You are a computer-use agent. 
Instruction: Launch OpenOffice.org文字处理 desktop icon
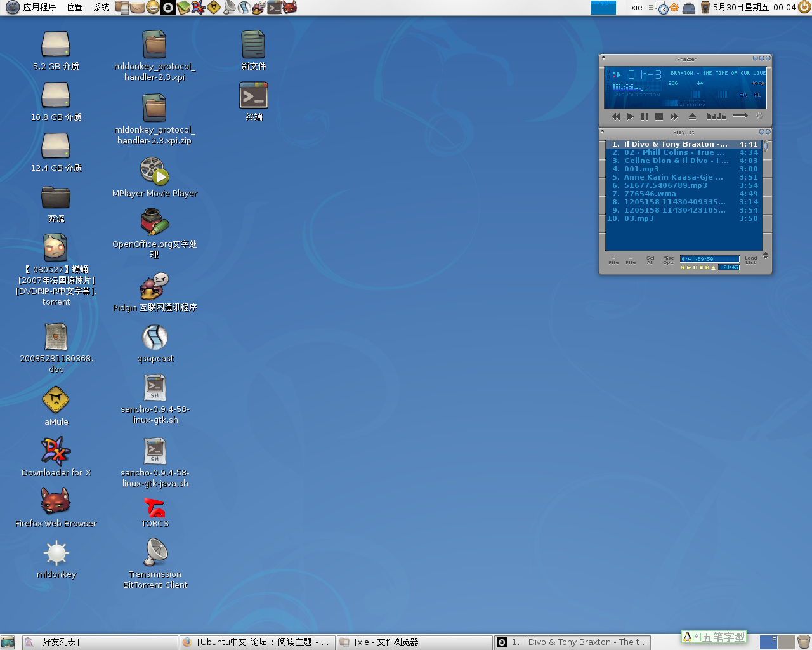point(155,222)
